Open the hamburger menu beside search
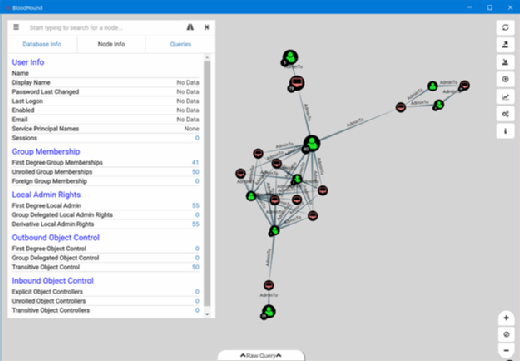Image resolution: width=520 pixels, height=361 pixels. point(16,27)
